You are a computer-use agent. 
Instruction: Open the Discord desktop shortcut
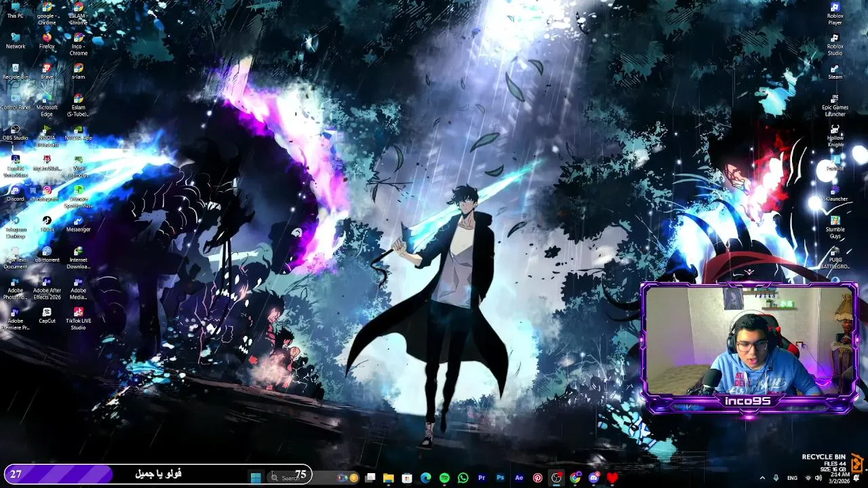pyautogui.click(x=15, y=193)
